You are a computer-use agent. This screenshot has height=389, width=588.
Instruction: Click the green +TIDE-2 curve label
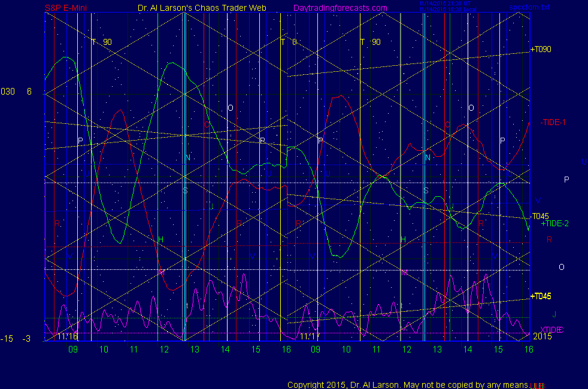pyautogui.click(x=554, y=223)
